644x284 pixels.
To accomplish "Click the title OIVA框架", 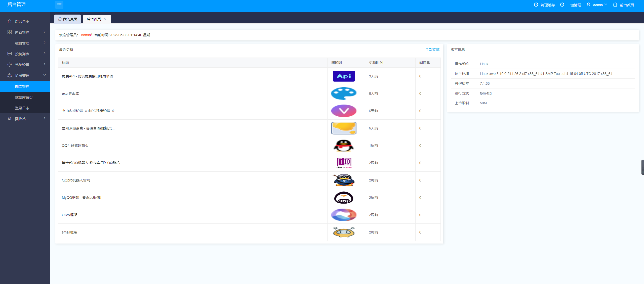I will tap(69, 215).
